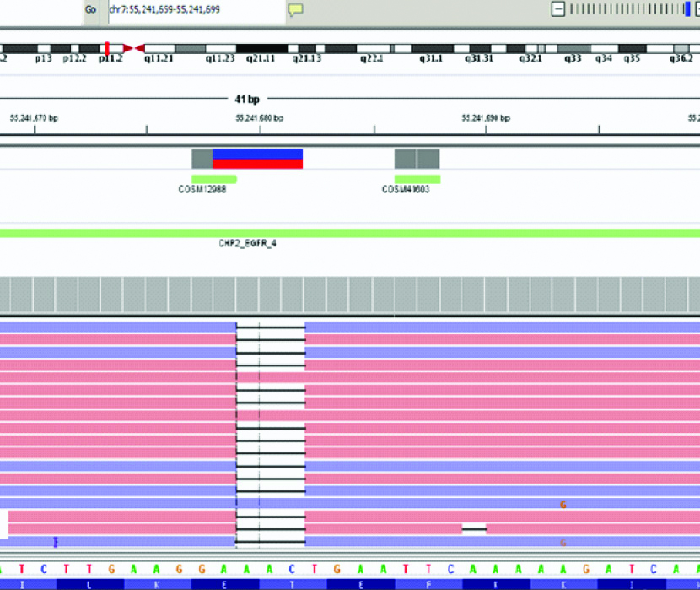Click the gray blocks above COSM41603

[417, 159]
